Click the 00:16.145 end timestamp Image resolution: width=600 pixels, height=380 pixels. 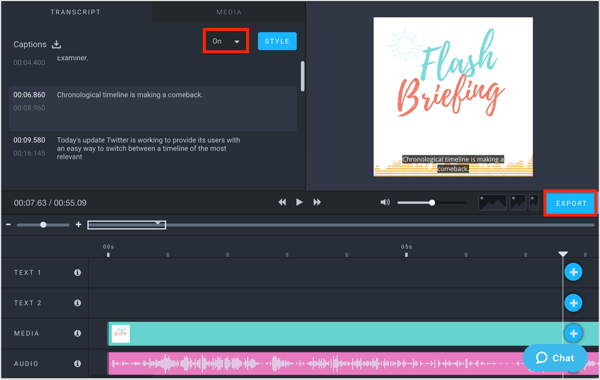(29, 153)
